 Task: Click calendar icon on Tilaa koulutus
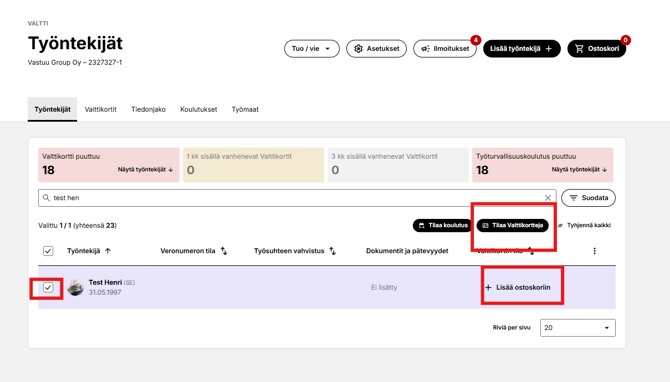(x=422, y=225)
